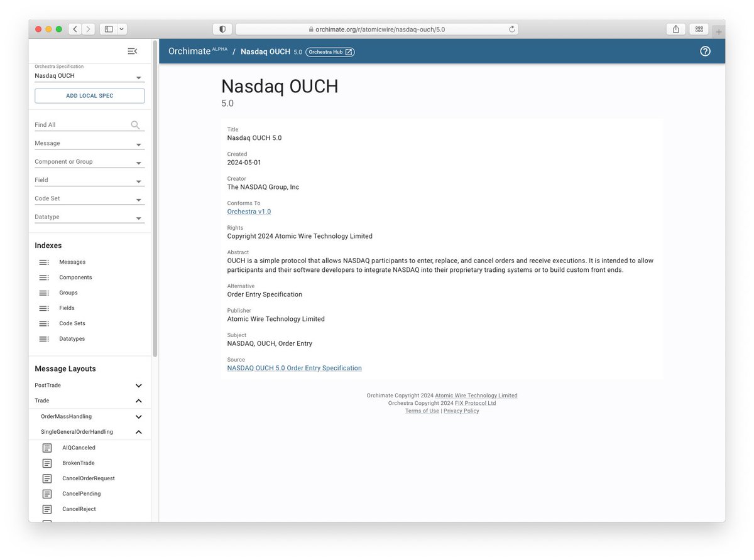Open the Terms of Use link
This screenshot has width=754, height=560.
pos(422,411)
